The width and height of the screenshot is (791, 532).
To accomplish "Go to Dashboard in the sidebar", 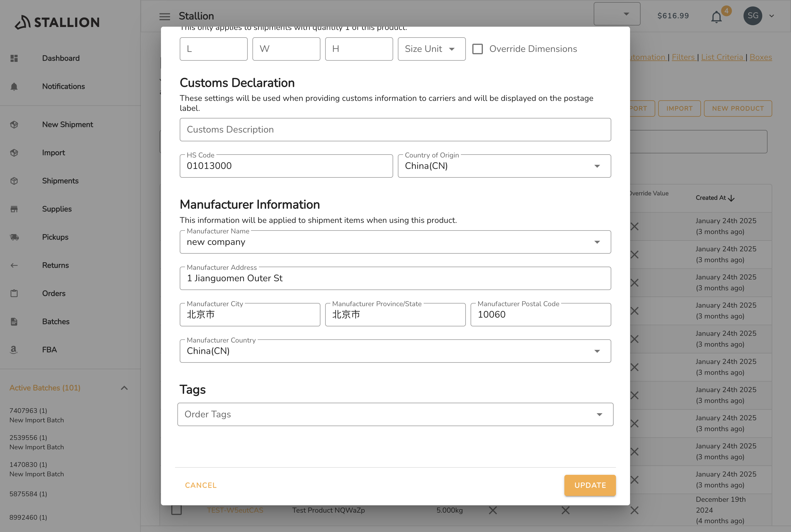I will [x=61, y=58].
